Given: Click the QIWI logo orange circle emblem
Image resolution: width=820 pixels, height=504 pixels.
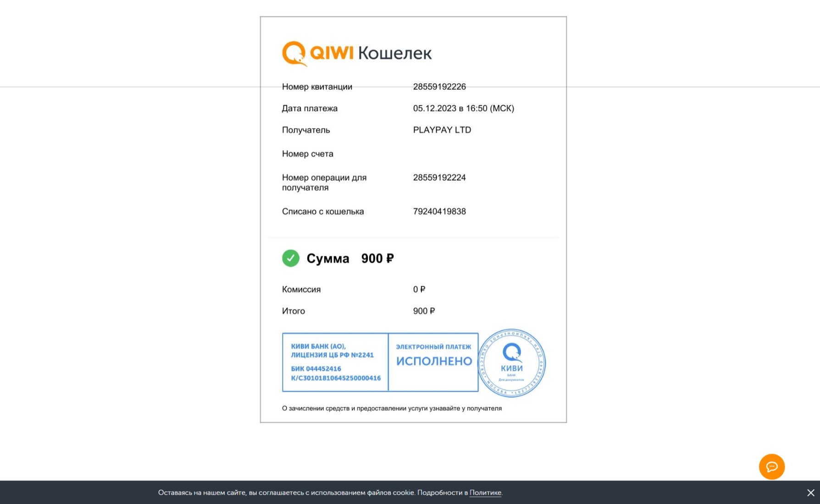Looking at the screenshot, I should pos(294,53).
